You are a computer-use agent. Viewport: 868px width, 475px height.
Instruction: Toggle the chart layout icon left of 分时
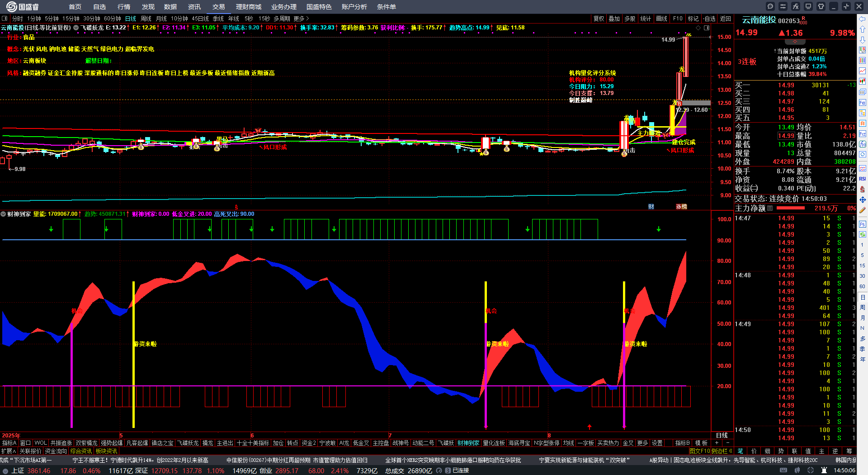click(5, 19)
